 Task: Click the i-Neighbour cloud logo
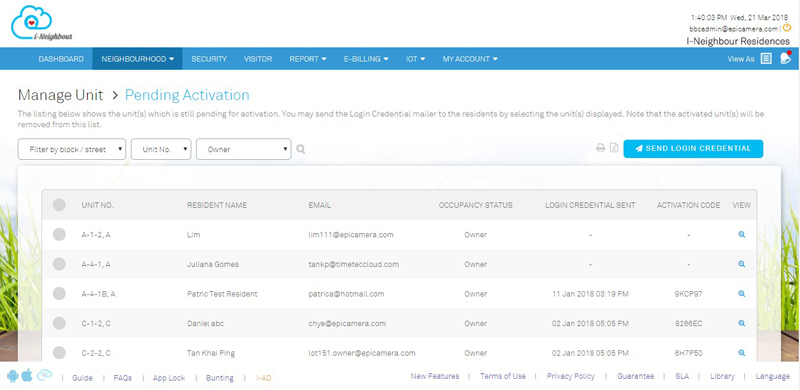pos(41,23)
